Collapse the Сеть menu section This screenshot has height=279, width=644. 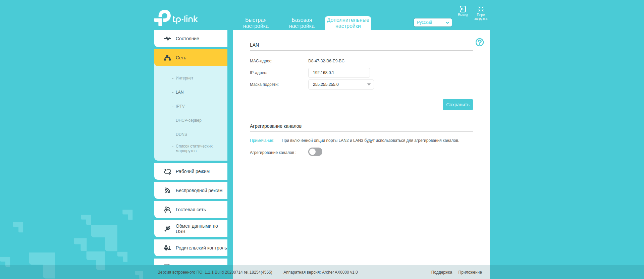coord(191,58)
